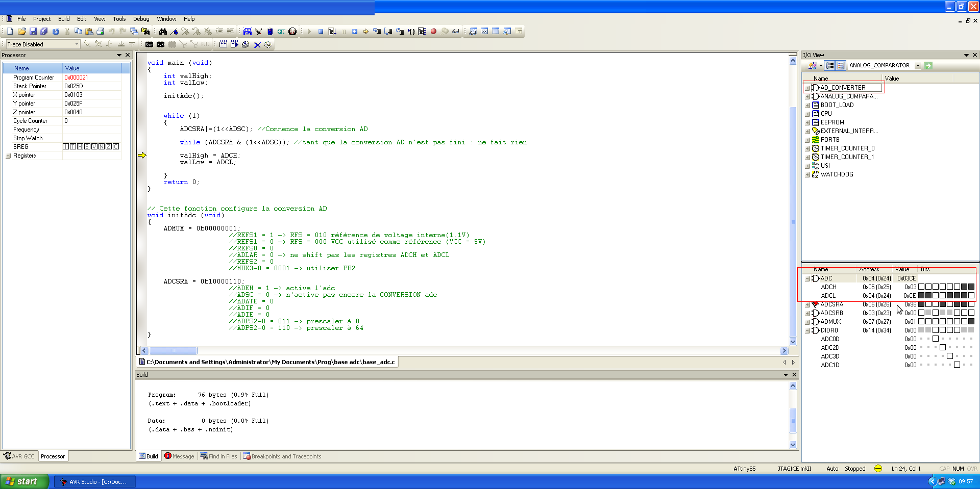
Task: Open the Debug menu
Action: [x=141, y=19]
